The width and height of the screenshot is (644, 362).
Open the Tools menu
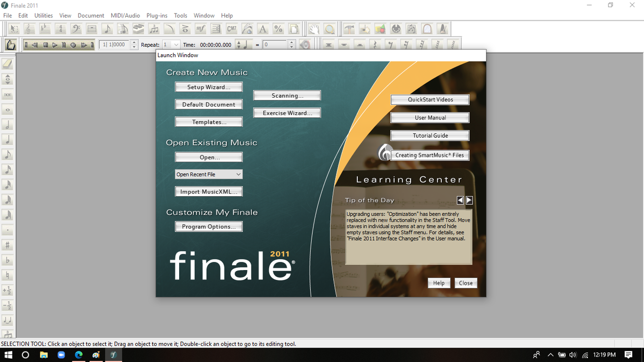[181, 16]
